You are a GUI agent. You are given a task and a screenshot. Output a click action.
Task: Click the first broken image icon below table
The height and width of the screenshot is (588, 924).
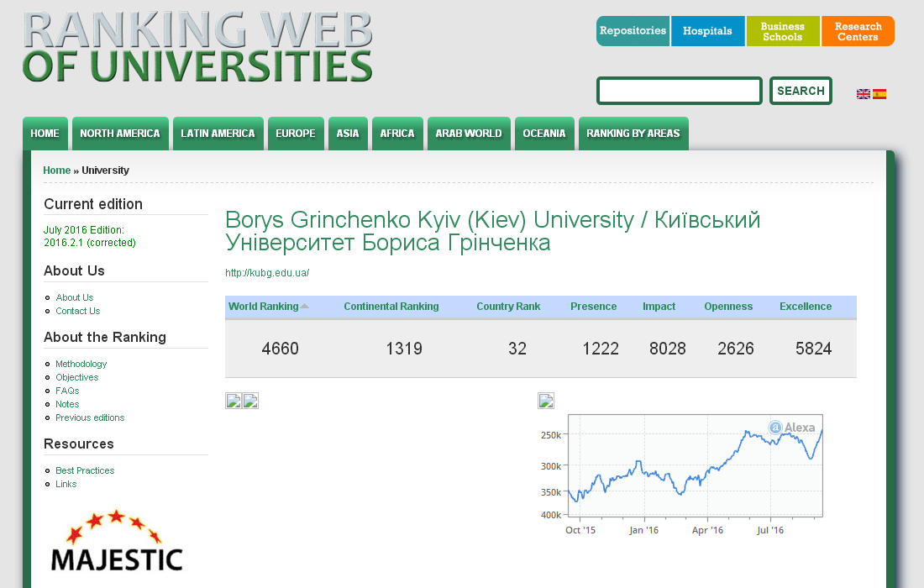[x=234, y=401]
